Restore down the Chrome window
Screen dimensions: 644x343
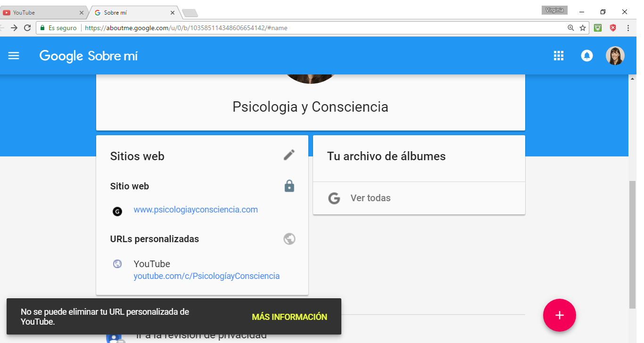(x=603, y=12)
